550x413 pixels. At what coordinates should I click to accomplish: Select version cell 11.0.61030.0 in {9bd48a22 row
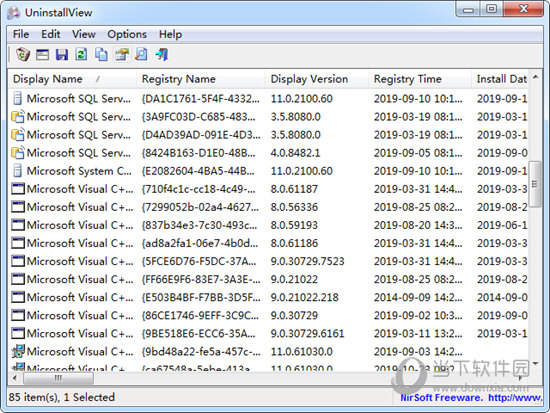(x=302, y=351)
